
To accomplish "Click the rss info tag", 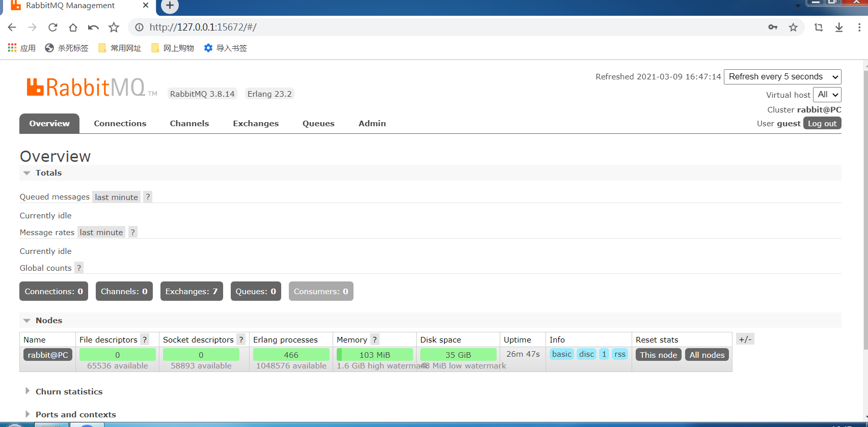I will 620,354.
